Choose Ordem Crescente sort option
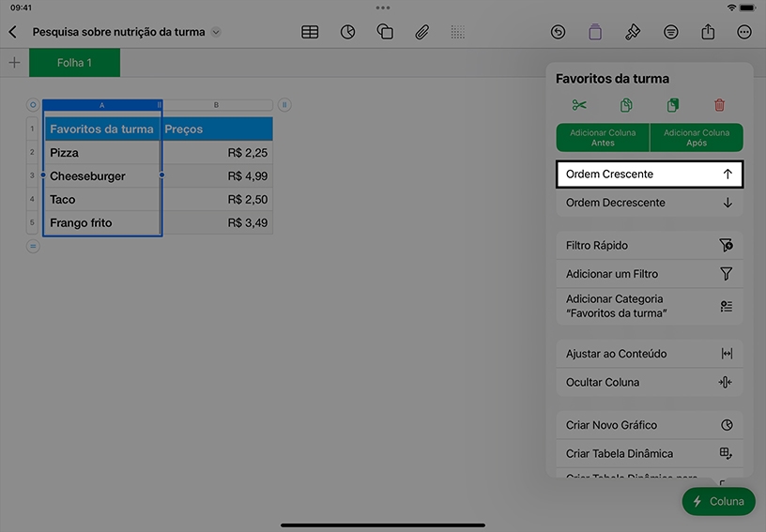This screenshot has width=766, height=532. pyautogui.click(x=650, y=175)
